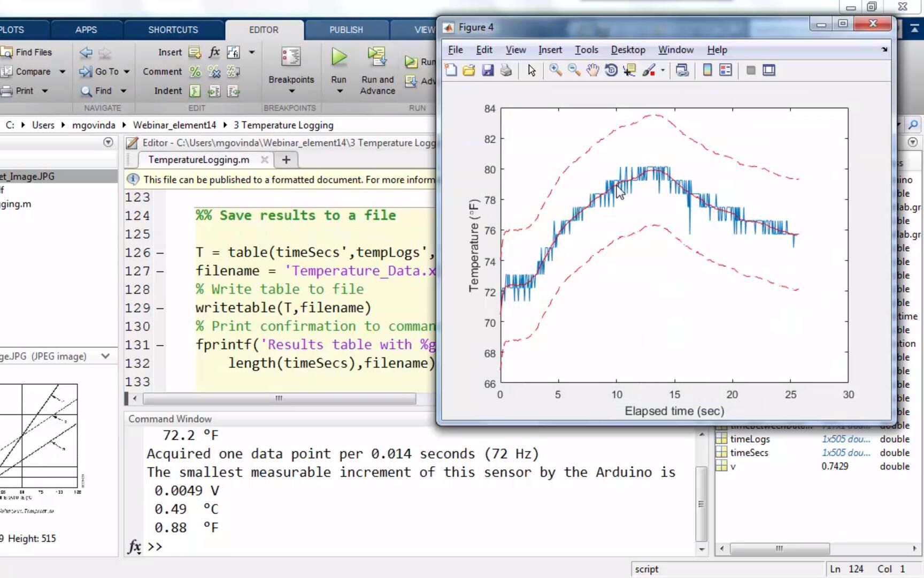This screenshot has width=924, height=578.
Task: Toggle Show Plot Tools and Dock Figure
Action: click(769, 70)
